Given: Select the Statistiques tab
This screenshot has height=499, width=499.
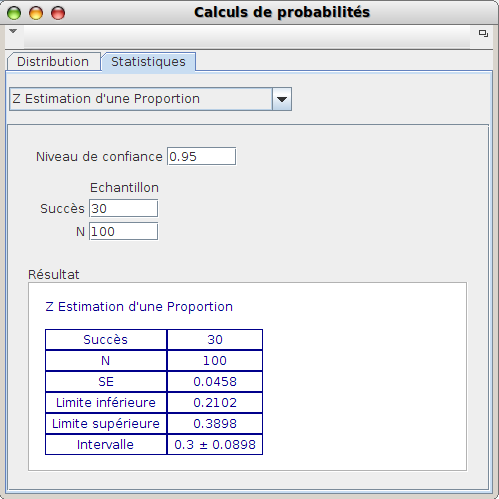Looking at the screenshot, I should coord(148,62).
